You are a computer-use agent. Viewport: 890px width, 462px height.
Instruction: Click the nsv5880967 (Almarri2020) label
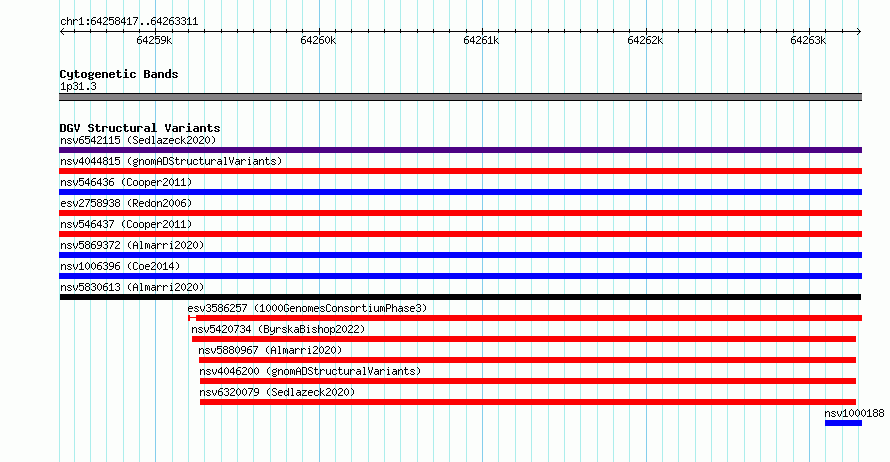270,350
